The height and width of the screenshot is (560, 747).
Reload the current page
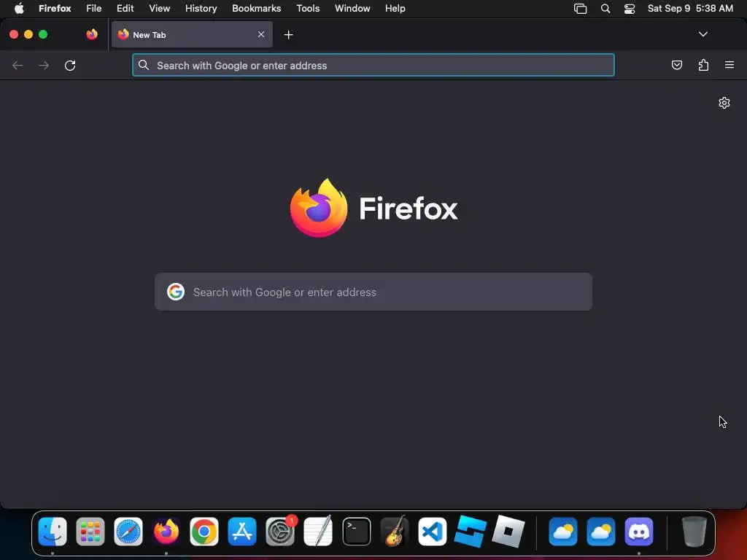coord(70,65)
